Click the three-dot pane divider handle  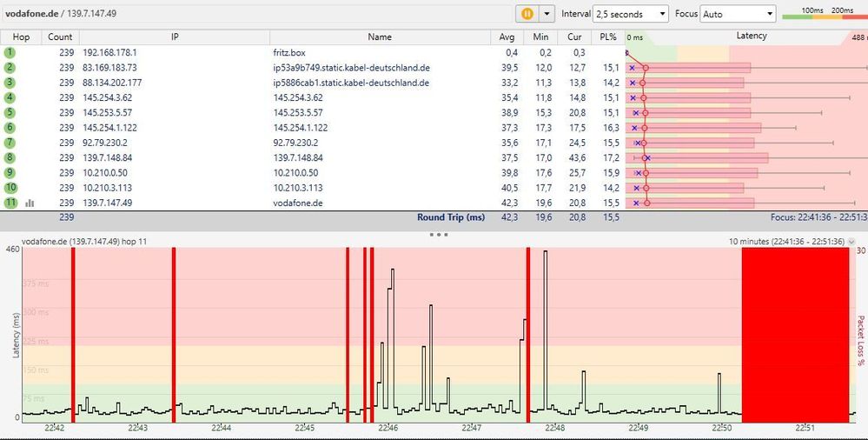pyautogui.click(x=439, y=235)
